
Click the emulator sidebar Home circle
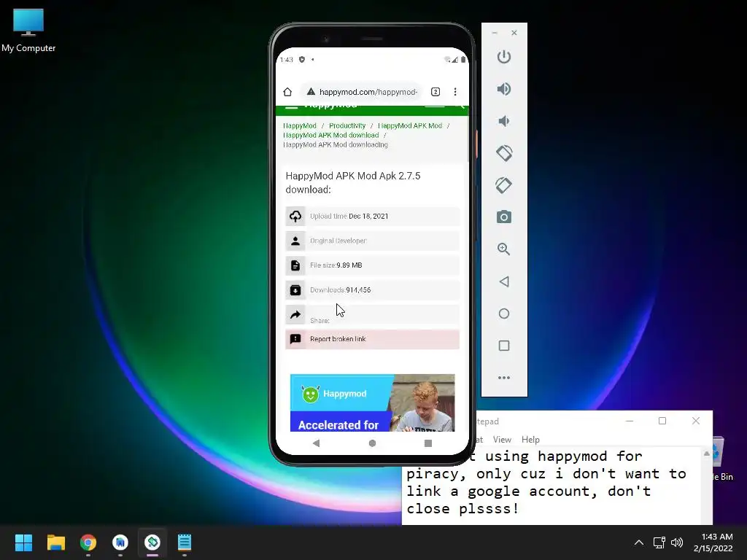(503, 314)
